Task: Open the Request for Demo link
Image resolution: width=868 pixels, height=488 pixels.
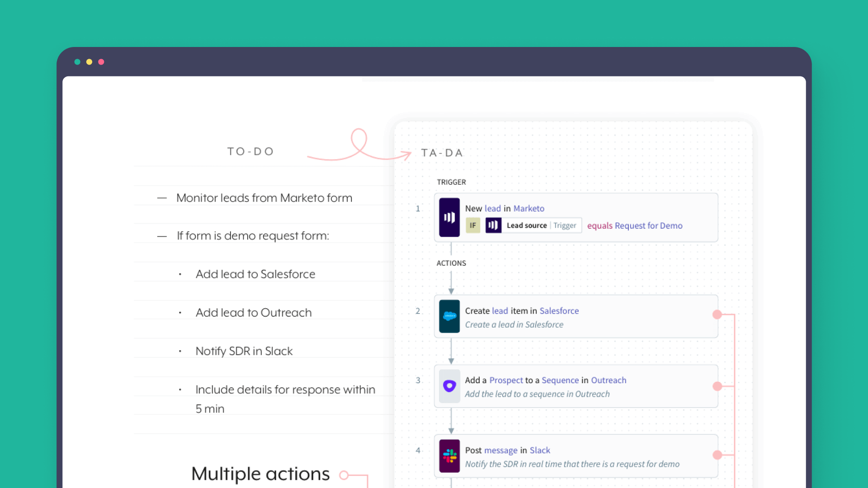Action: (649, 225)
